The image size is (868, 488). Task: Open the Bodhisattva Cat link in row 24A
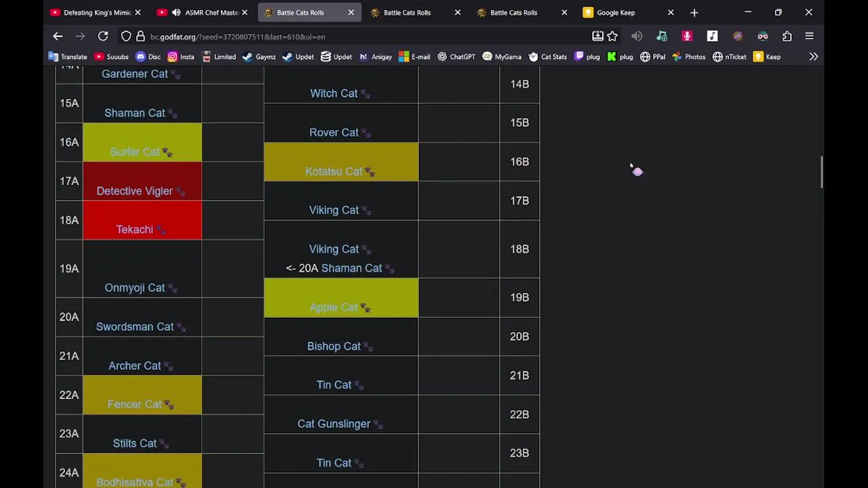pos(134,482)
